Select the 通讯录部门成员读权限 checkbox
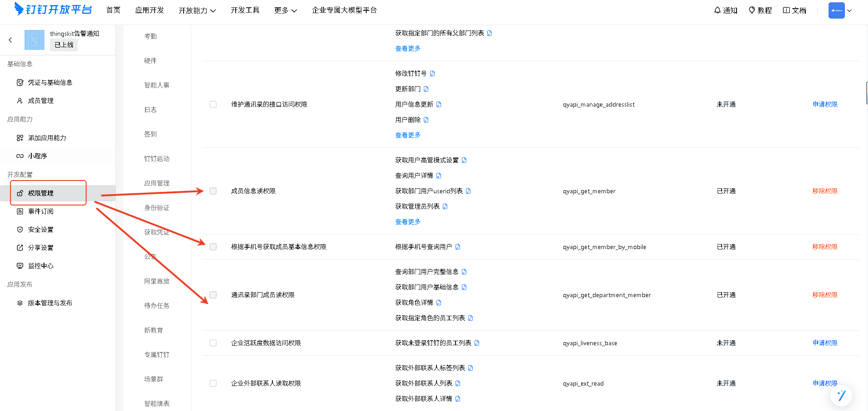Screen dimensions: 868x411 (213, 295)
